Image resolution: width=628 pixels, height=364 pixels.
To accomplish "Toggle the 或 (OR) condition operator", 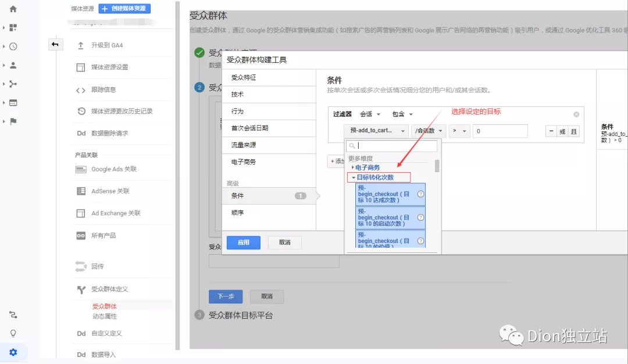I will tap(562, 131).
